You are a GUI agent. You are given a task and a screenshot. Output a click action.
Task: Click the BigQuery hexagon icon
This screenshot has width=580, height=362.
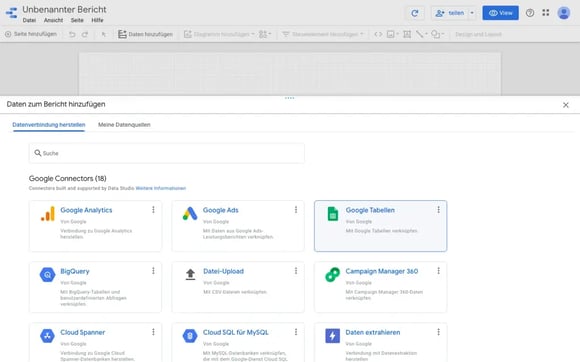click(47, 275)
